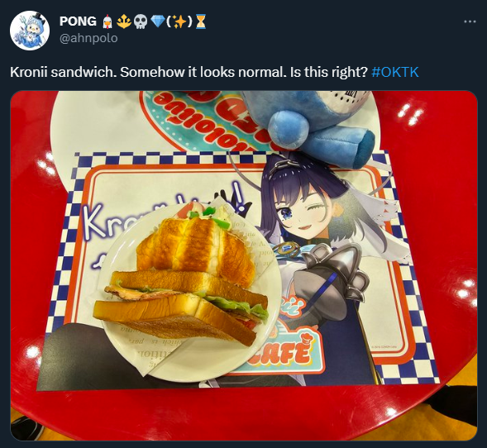
Task: Click the Kronii character illustration on the placemat
Action: (x=323, y=248)
